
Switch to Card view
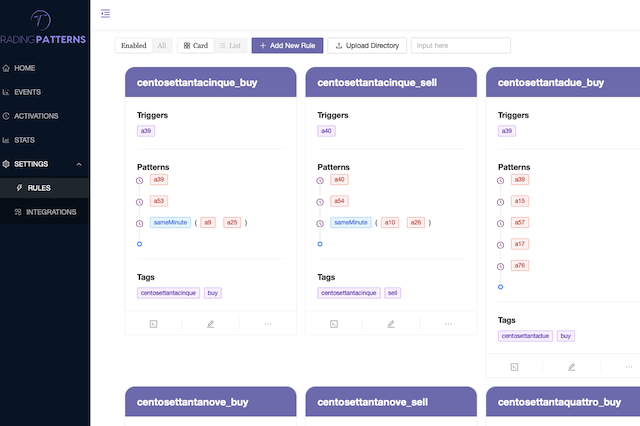click(x=195, y=46)
